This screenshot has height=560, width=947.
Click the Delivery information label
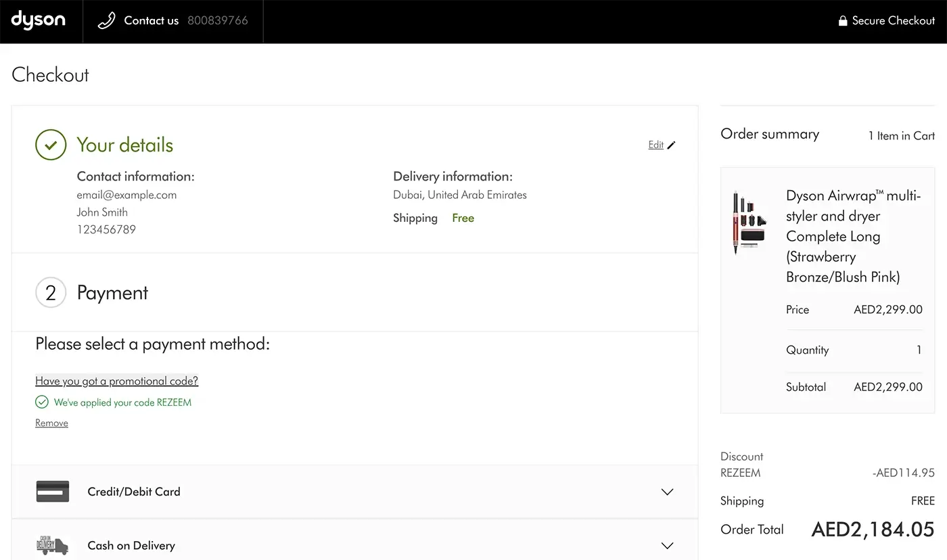coord(453,177)
